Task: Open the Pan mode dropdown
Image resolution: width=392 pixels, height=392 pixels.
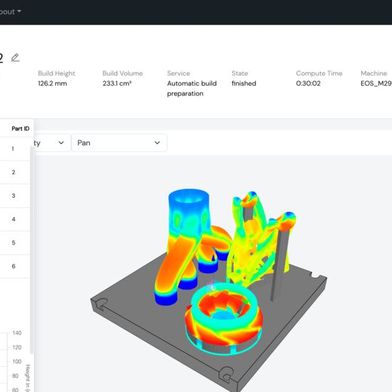Action: tap(119, 143)
